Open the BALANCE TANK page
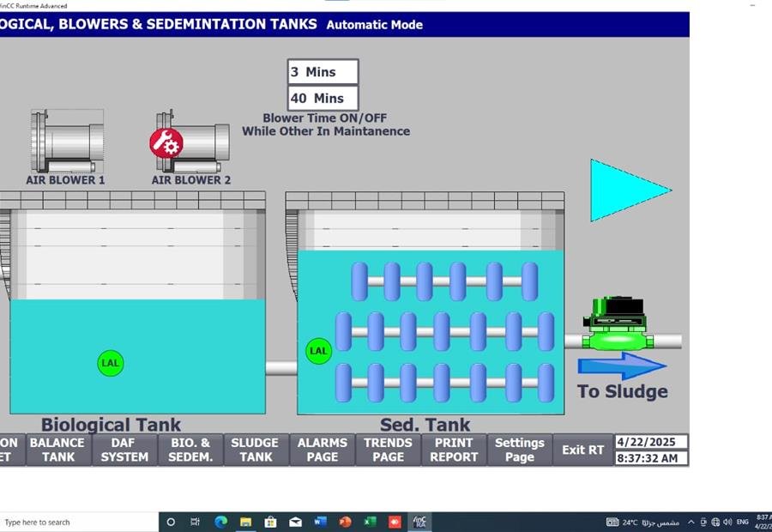The width and height of the screenshot is (772, 532). 58,450
